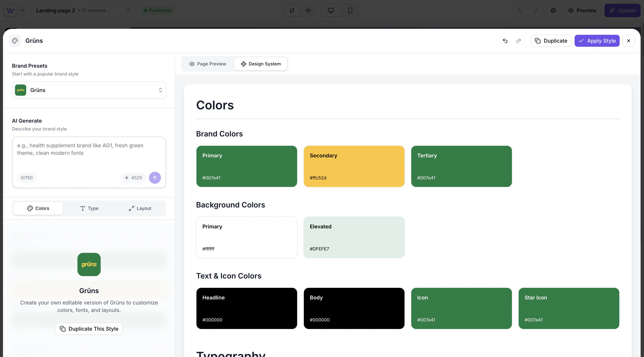
Task: Open page settings gear icon
Action: pyautogui.click(x=553, y=10)
